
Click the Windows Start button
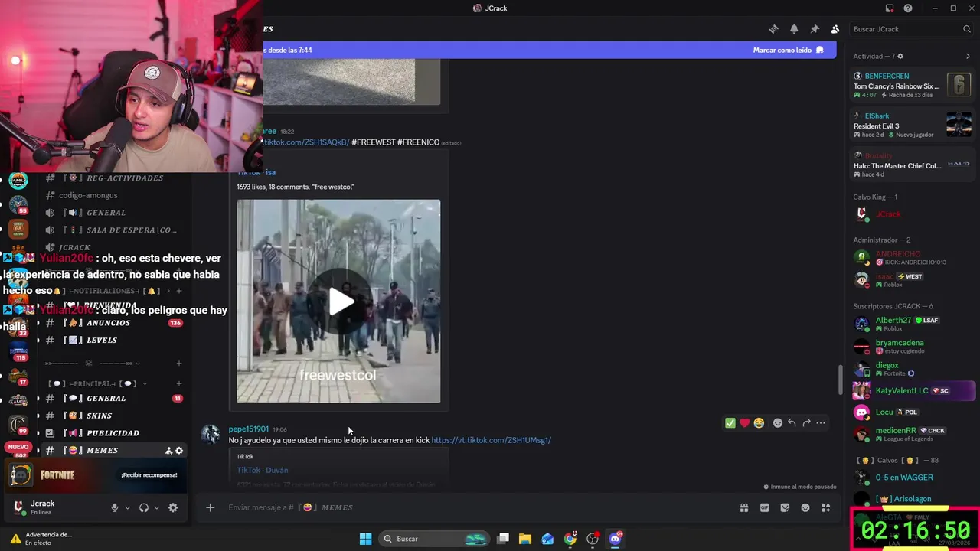[x=365, y=539]
